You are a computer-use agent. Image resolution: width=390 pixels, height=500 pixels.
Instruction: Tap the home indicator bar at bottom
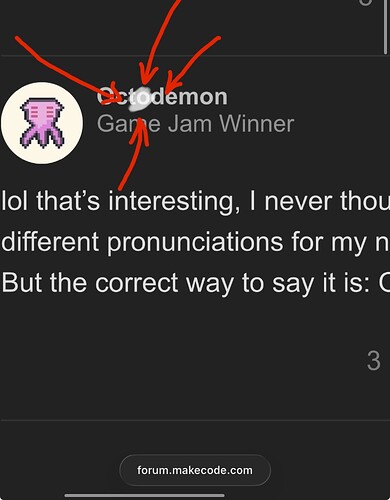[x=144, y=496]
